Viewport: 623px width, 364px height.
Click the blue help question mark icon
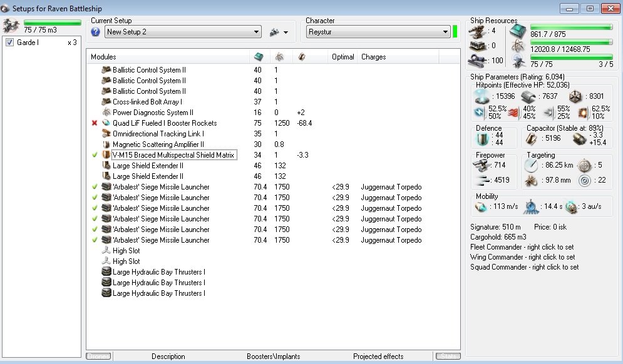(x=95, y=32)
